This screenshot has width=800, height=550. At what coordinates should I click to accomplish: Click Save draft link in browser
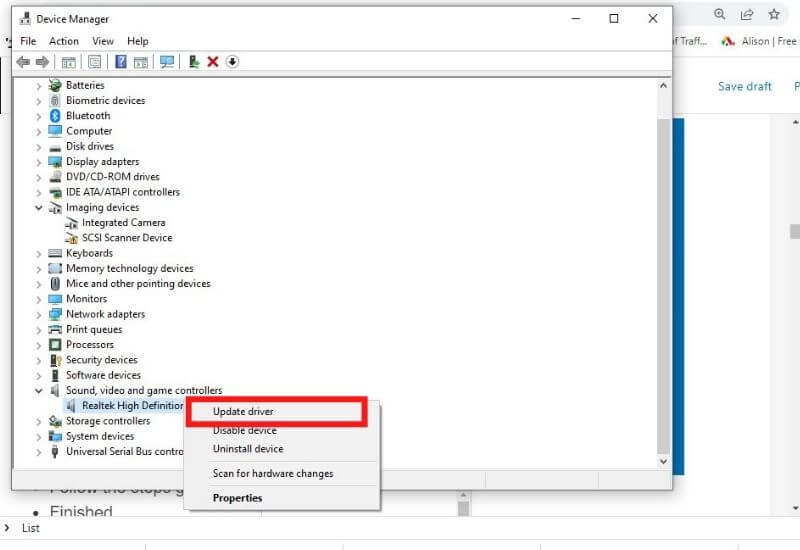pos(744,87)
